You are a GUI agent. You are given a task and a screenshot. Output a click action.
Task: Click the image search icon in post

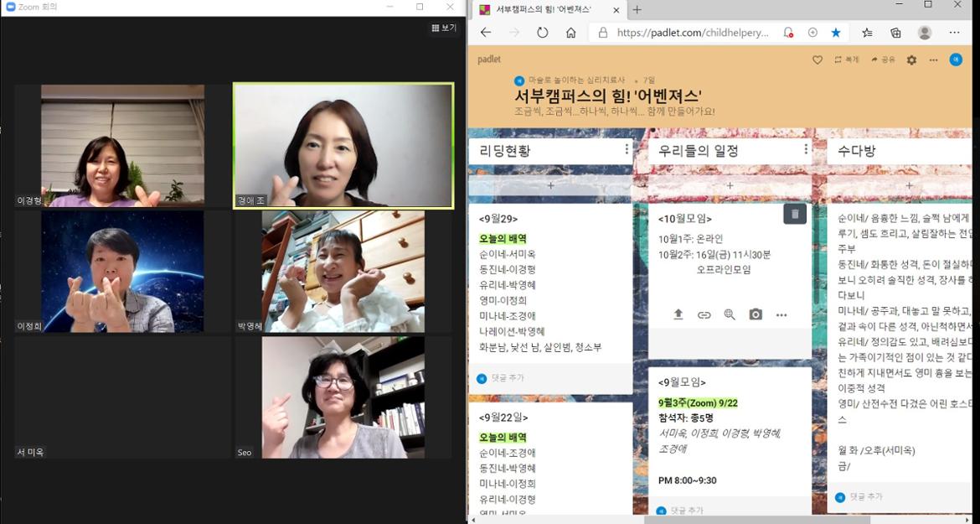730,314
